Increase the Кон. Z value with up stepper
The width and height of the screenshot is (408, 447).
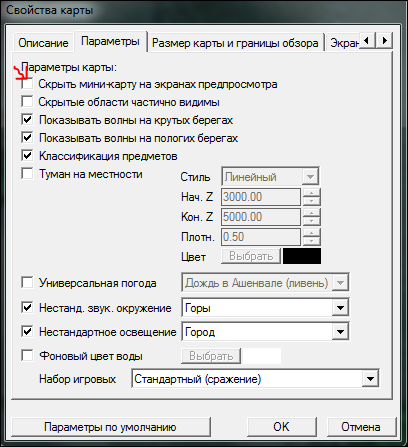tap(311, 213)
